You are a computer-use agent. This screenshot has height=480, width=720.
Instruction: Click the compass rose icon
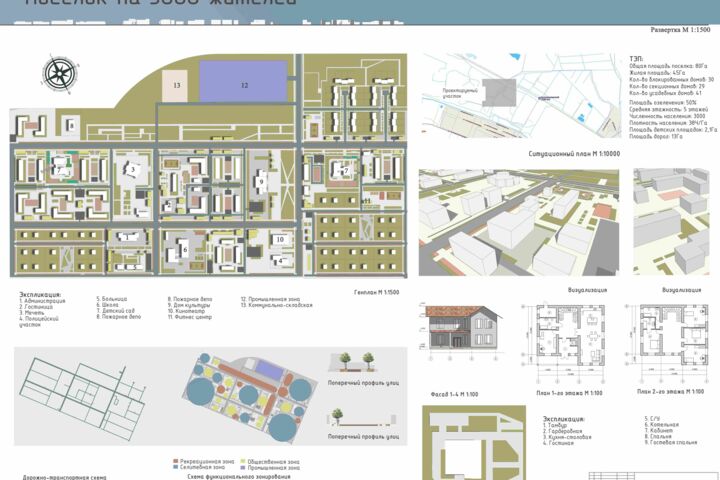(60, 73)
